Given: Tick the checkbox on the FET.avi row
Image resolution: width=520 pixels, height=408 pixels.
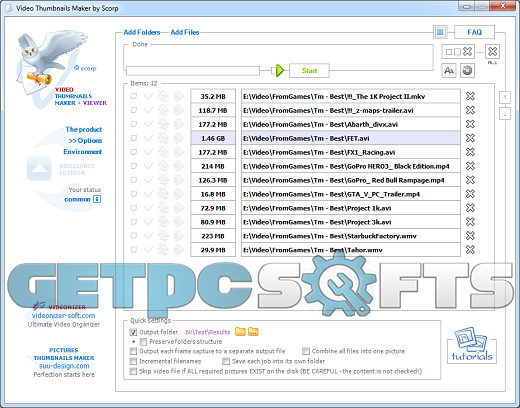Looking at the screenshot, I should (134, 138).
